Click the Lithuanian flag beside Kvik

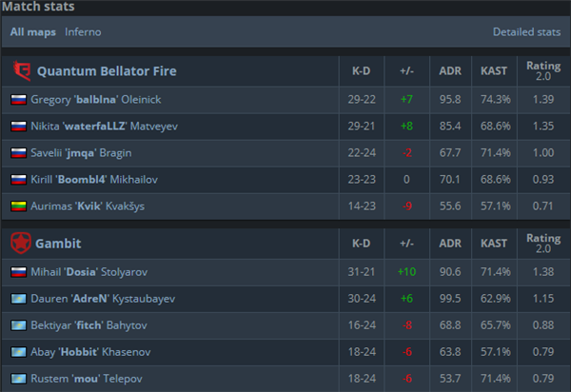(x=19, y=206)
